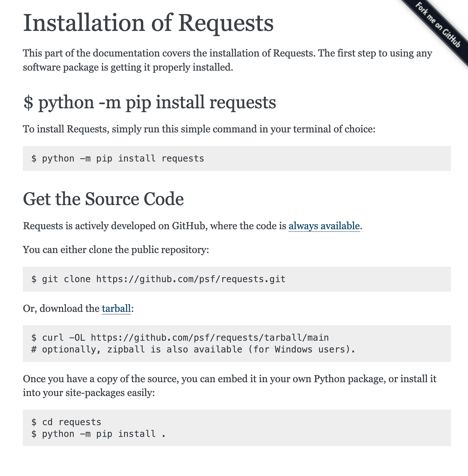The height and width of the screenshot is (476, 468).
Task: Click the "You can either clone" text
Action: [x=116, y=249]
